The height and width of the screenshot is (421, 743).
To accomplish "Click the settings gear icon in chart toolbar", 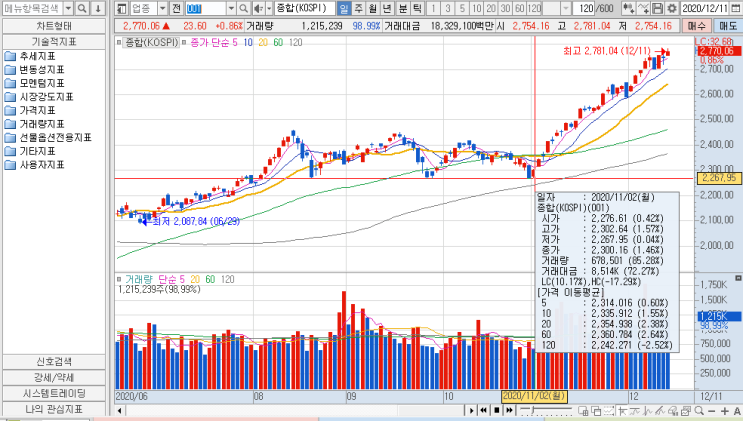I will click(x=671, y=8).
